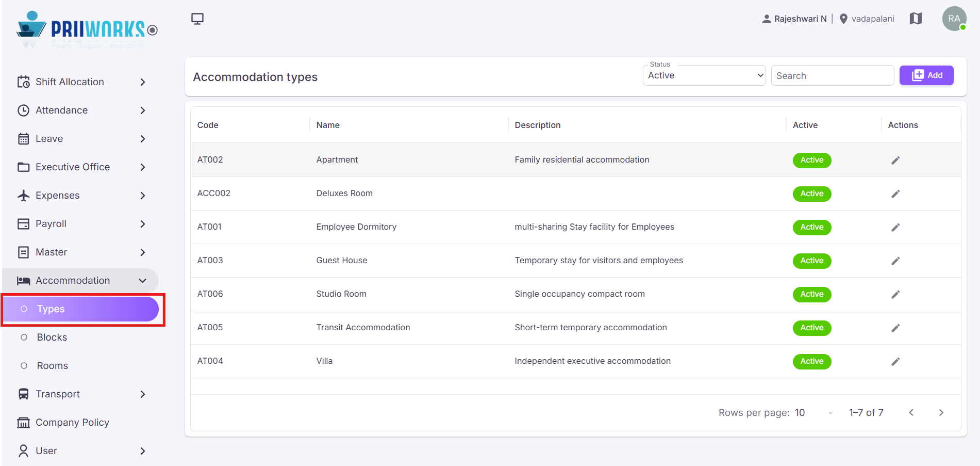Click the Executive Office folder icon
Screen dimensions: 980x466
[x=24, y=167]
